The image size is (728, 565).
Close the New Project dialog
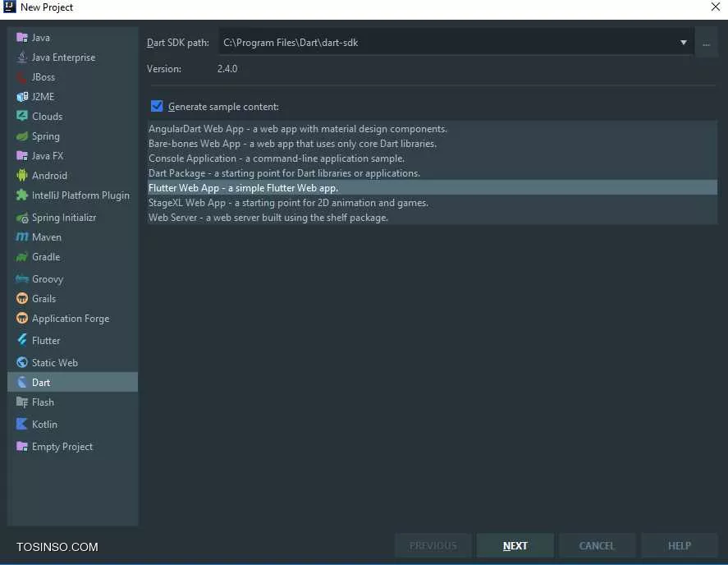click(x=716, y=7)
